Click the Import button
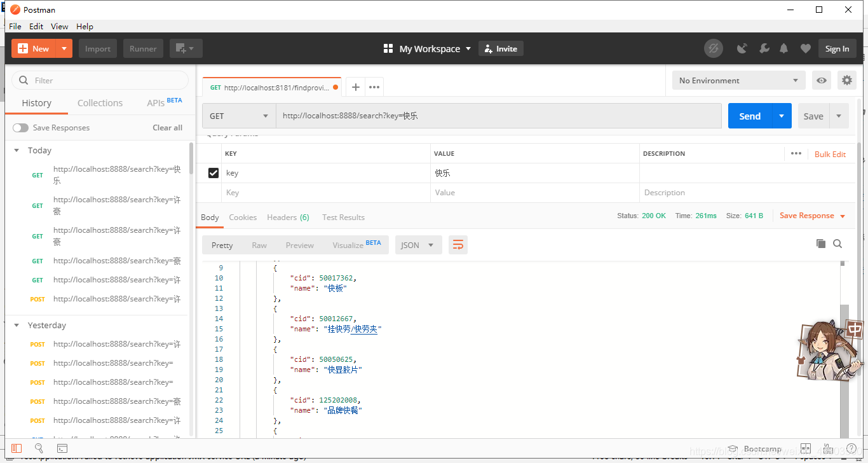Image resolution: width=868 pixels, height=463 pixels. [x=98, y=48]
